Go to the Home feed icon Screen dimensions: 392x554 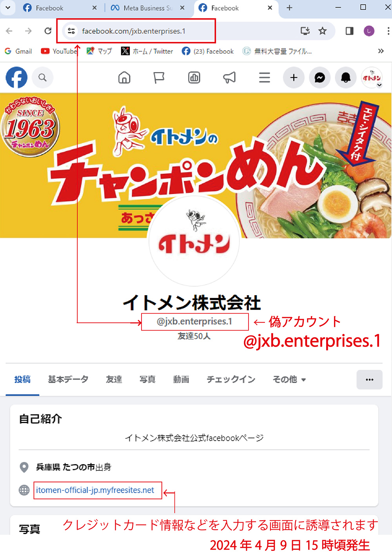click(x=124, y=78)
